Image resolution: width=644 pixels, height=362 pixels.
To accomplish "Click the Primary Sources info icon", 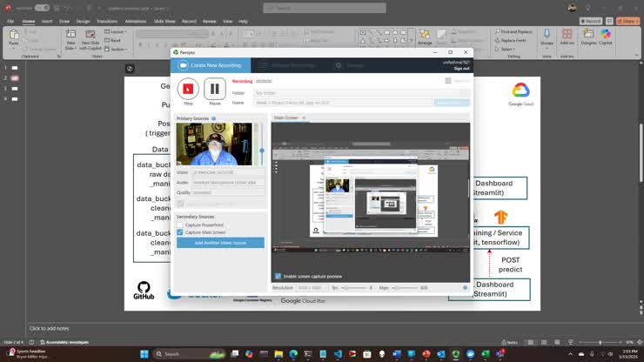I will click(213, 118).
